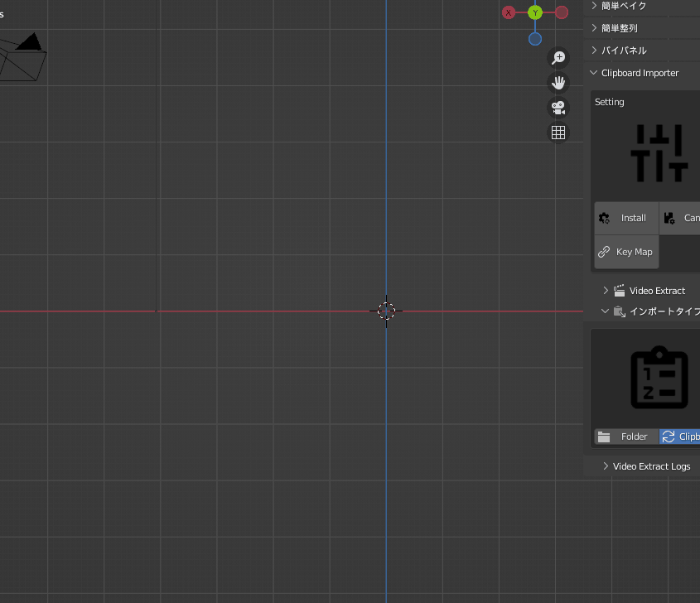Click the green Y axis on navigation gizmo

(x=535, y=12)
